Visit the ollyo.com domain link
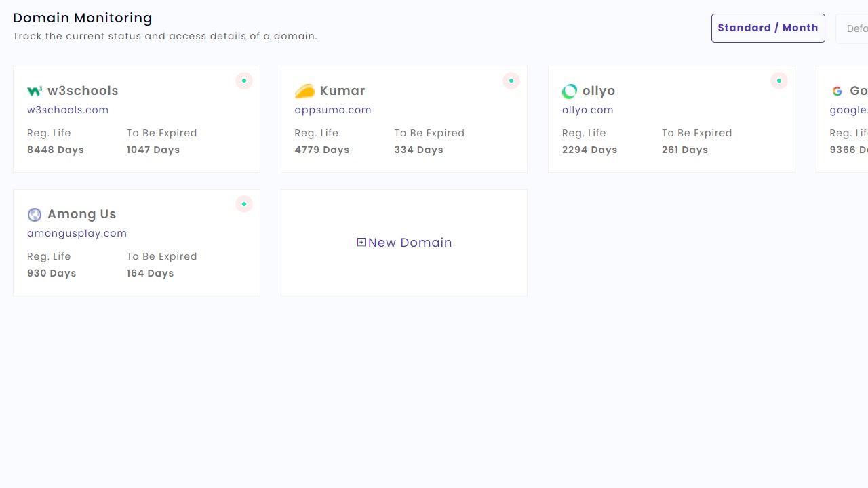This screenshot has height=488, width=868. coord(588,110)
